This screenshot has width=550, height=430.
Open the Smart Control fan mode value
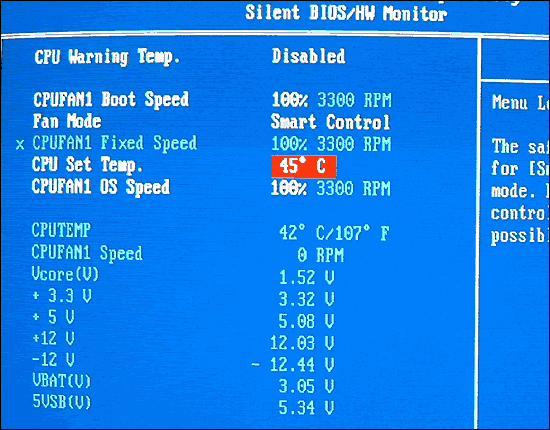330,122
